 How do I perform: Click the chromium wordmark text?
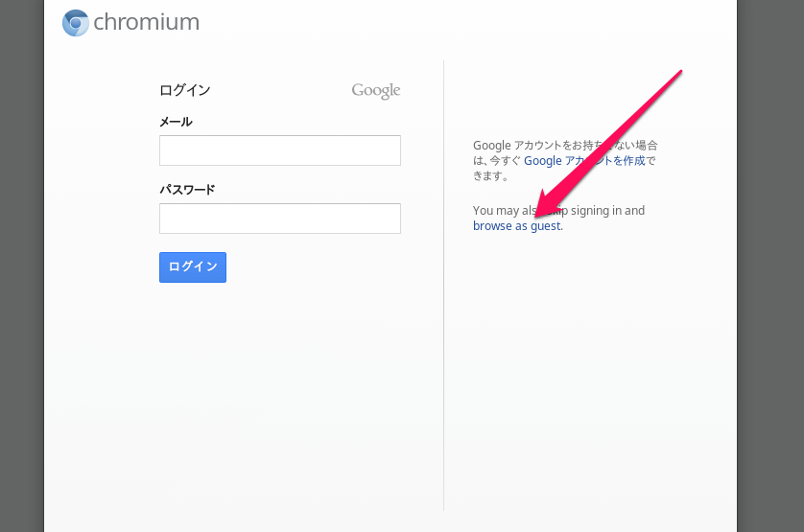[146, 22]
